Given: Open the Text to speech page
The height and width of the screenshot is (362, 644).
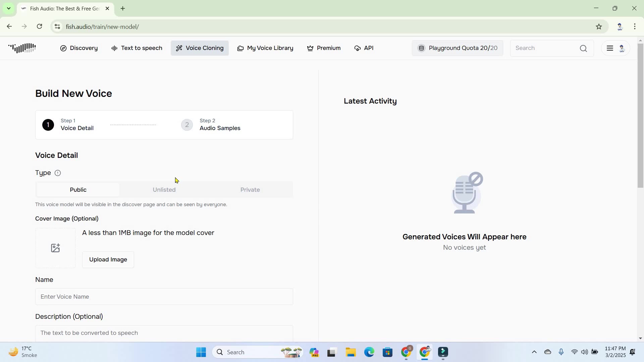Looking at the screenshot, I should [x=137, y=48].
